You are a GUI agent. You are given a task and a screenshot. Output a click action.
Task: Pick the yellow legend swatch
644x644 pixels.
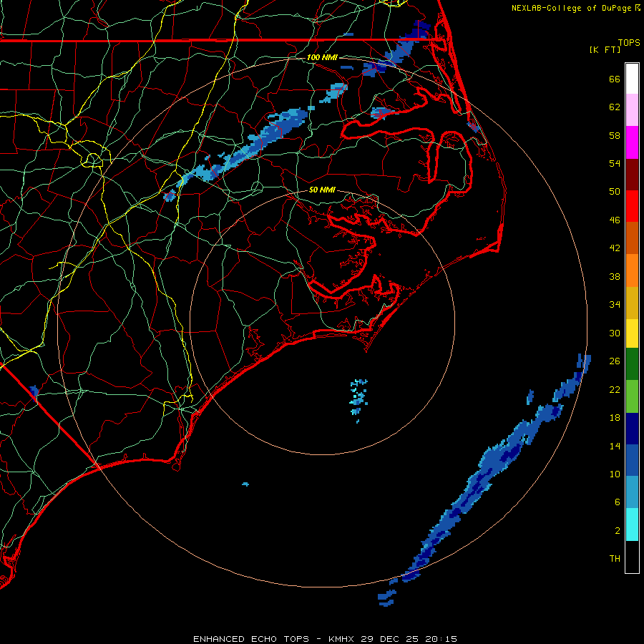(x=632, y=333)
